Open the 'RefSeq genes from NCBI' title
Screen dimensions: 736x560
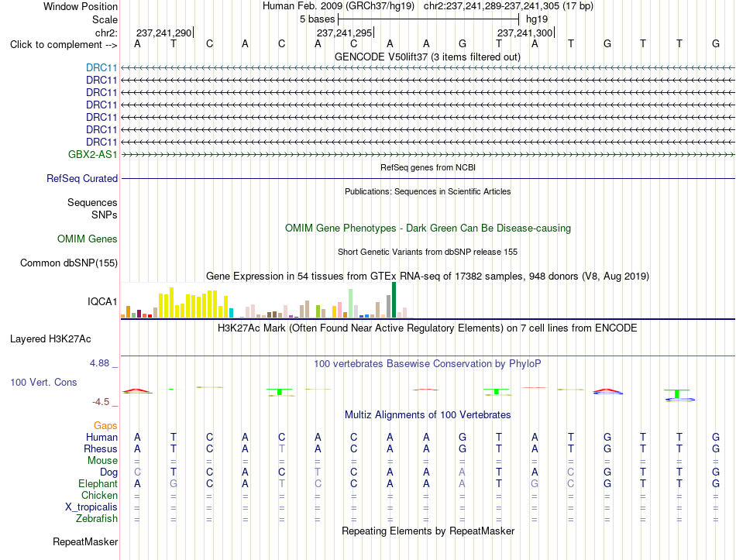(428, 167)
